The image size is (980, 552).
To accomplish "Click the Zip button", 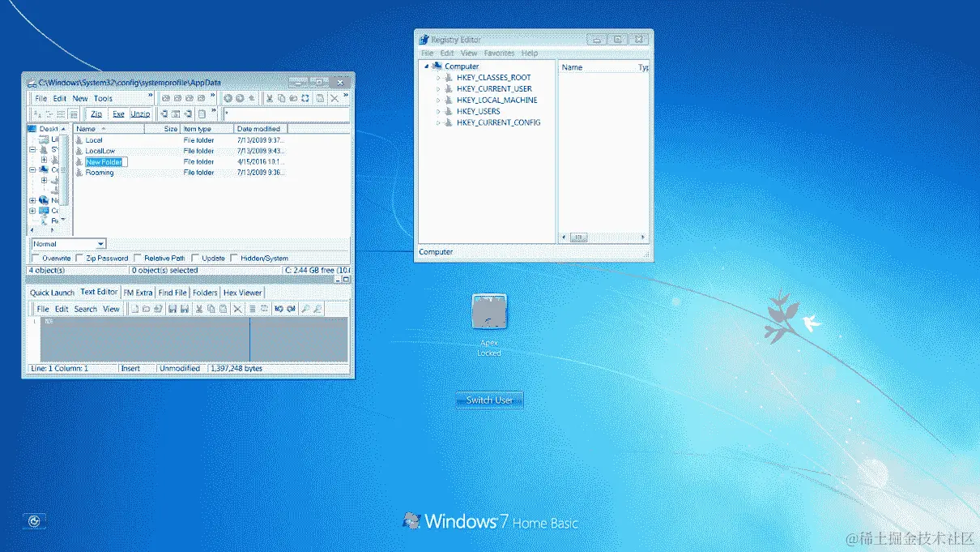I will 96,114.
